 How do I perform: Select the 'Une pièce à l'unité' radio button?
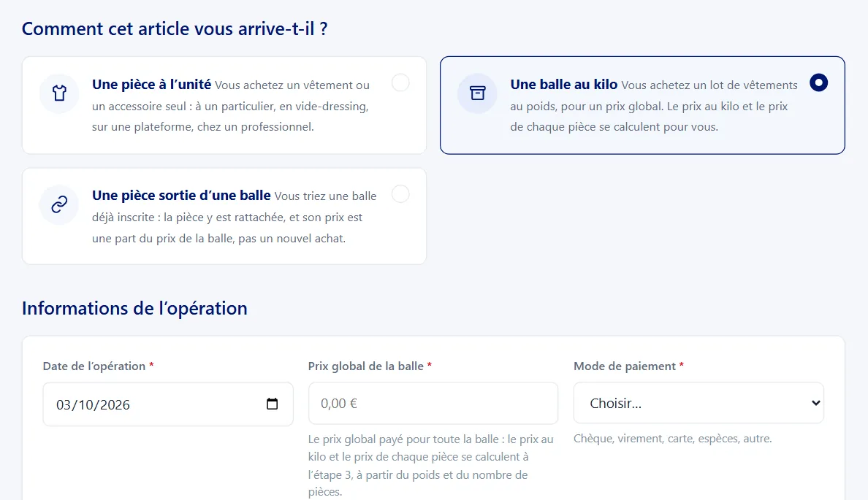(x=400, y=82)
